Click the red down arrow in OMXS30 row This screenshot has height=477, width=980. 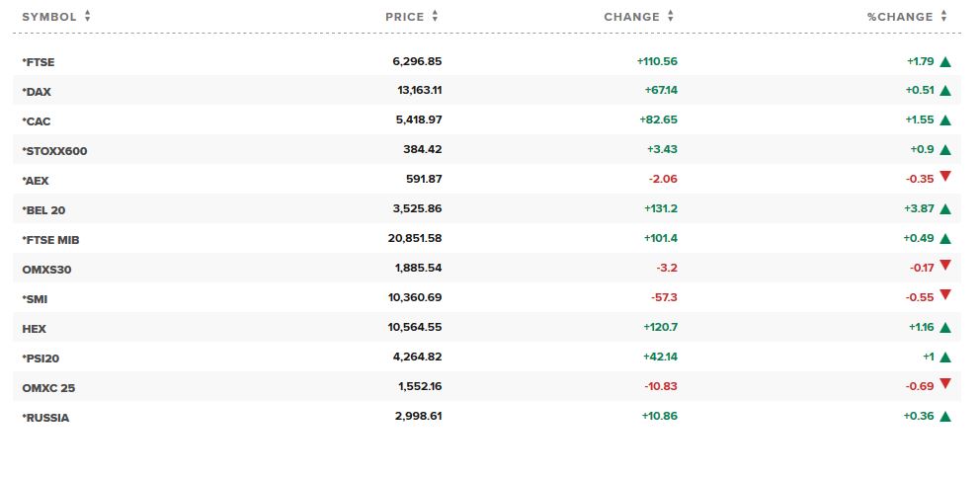945,265
